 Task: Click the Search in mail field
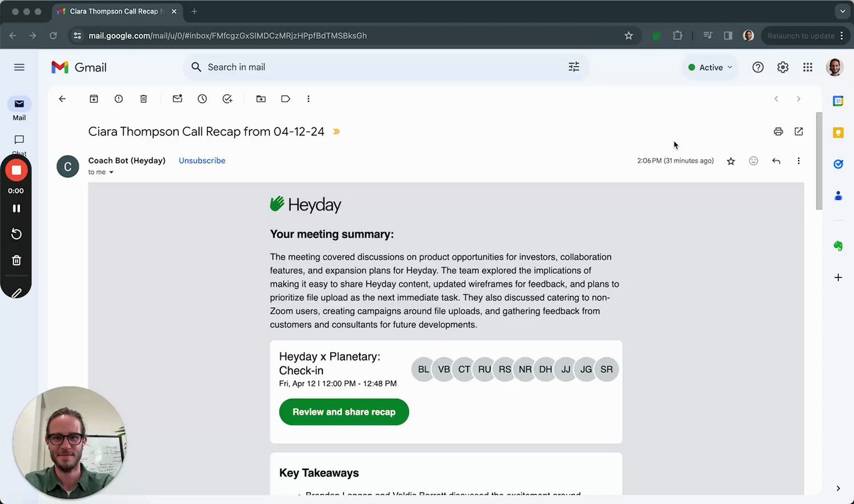coord(374,67)
